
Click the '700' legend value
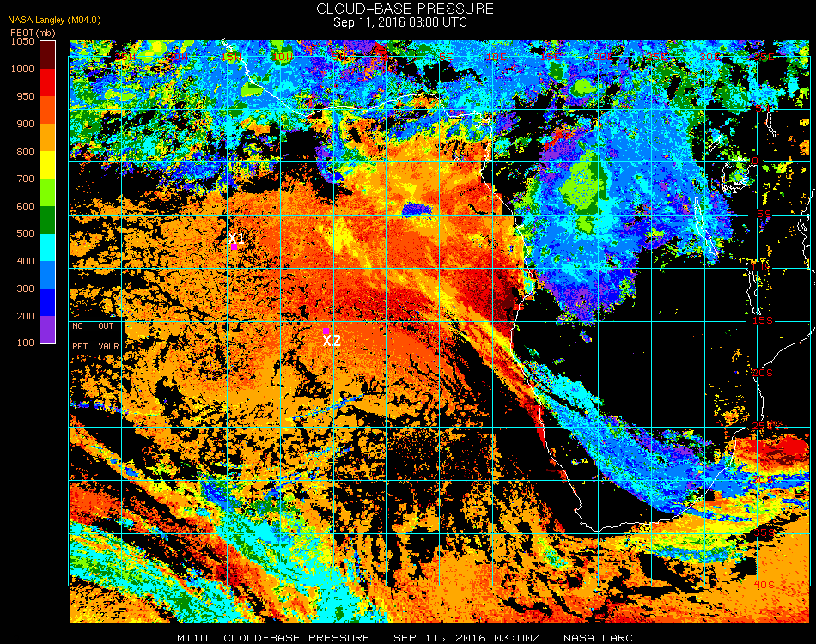(x=26, y=179)
